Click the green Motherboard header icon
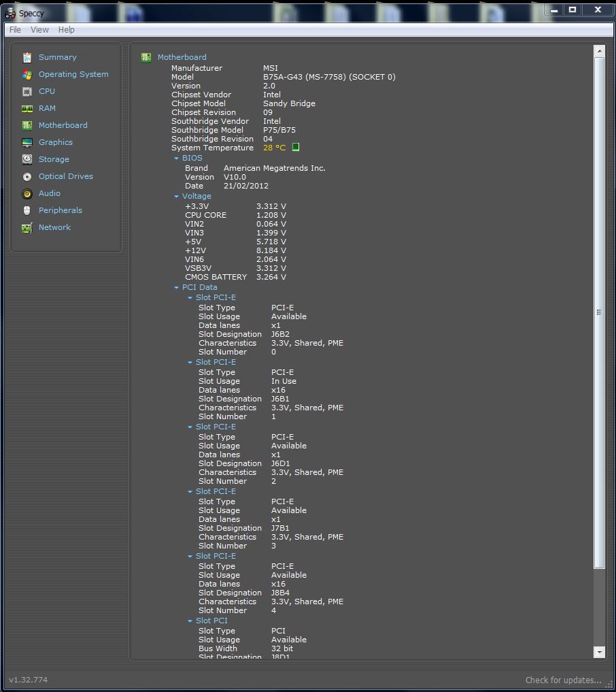This screenshot has height=692, width=616. [x=146, y=57]
